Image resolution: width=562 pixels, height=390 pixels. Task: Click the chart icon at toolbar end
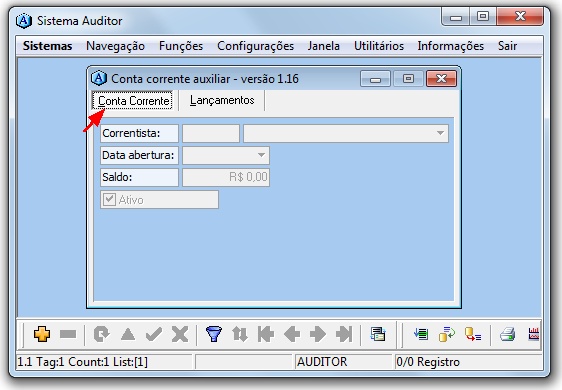pos(534,334)
